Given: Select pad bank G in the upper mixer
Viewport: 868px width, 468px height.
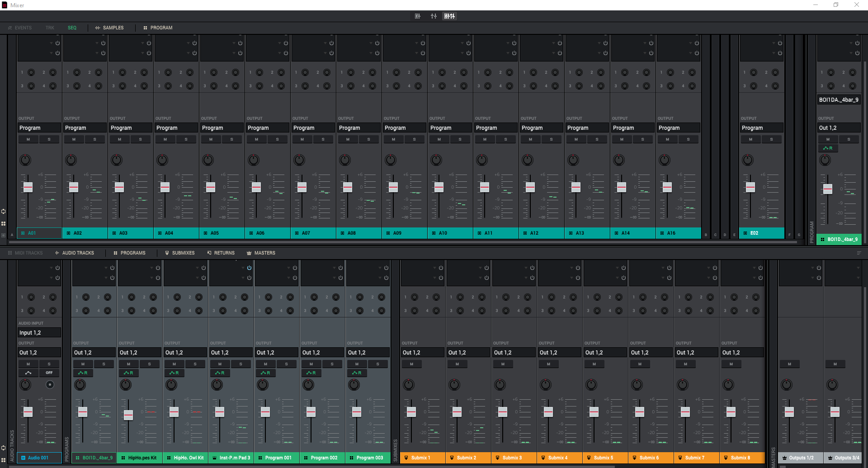Looking at the screenshot, I should click(799, 235).
